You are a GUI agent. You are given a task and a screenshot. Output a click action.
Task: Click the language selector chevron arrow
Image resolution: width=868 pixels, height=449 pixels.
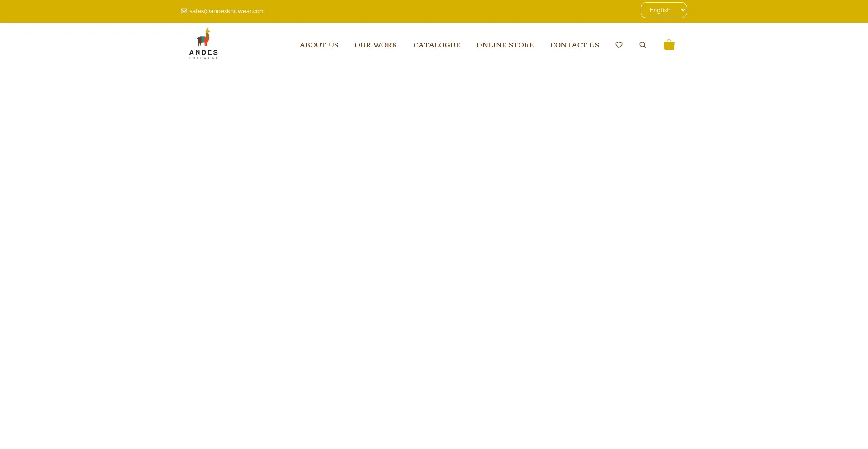(x=683, y=10)
